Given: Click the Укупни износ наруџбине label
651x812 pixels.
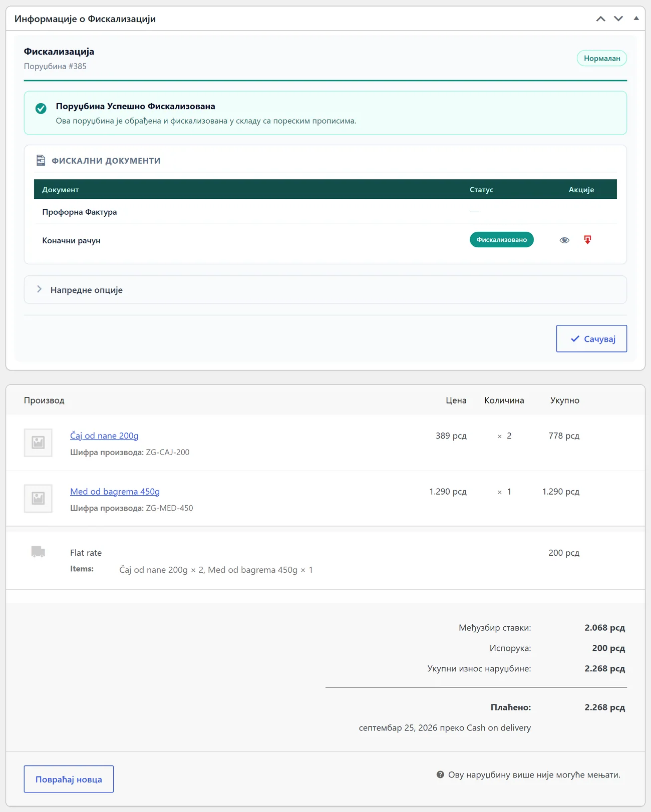Looking at the screenshot, I should [x=479, y=669].
